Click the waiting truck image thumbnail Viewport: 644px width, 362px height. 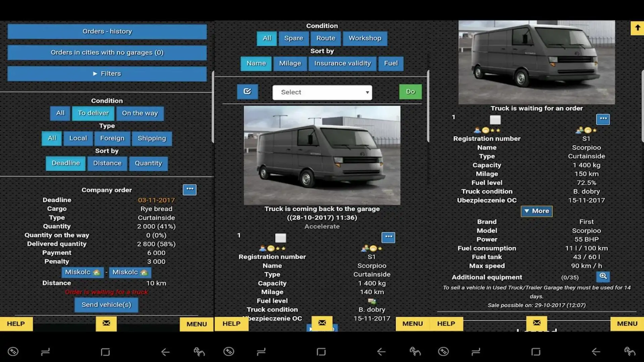(x=537, y=62)
